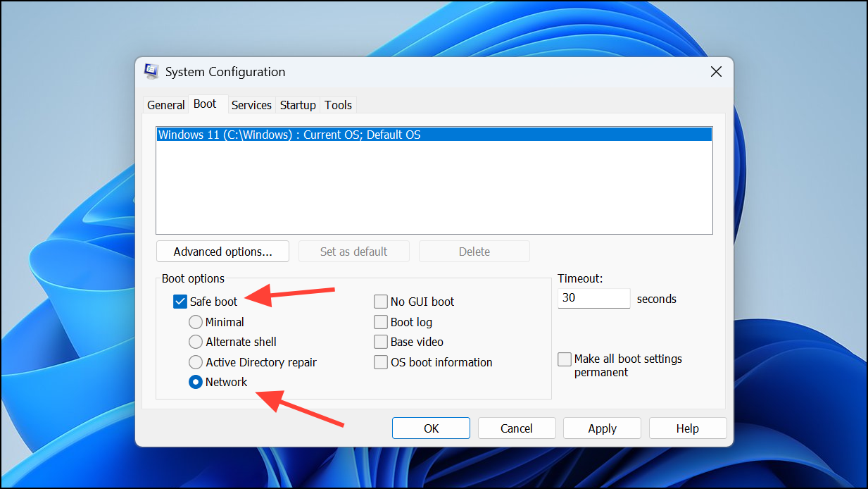Click the System Configuration title bar icon
Viewport: 868px width, 489px height.
click(151, 71)
